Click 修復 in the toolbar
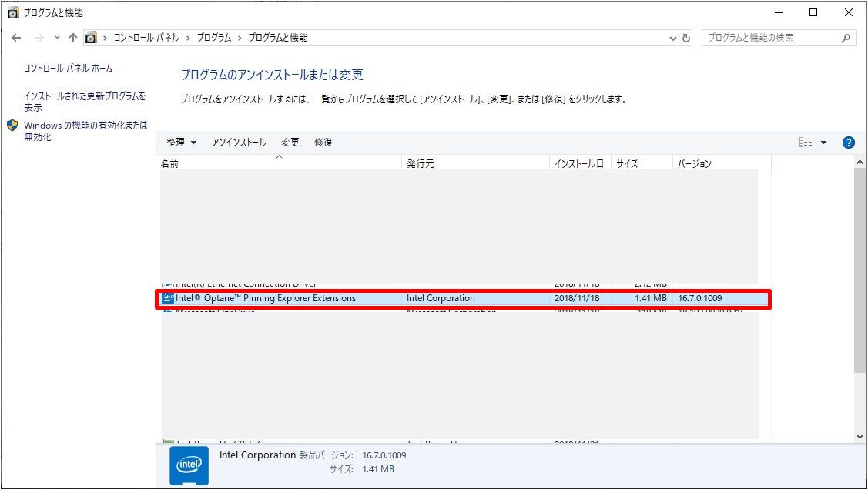868x490 pixels. 323,143
